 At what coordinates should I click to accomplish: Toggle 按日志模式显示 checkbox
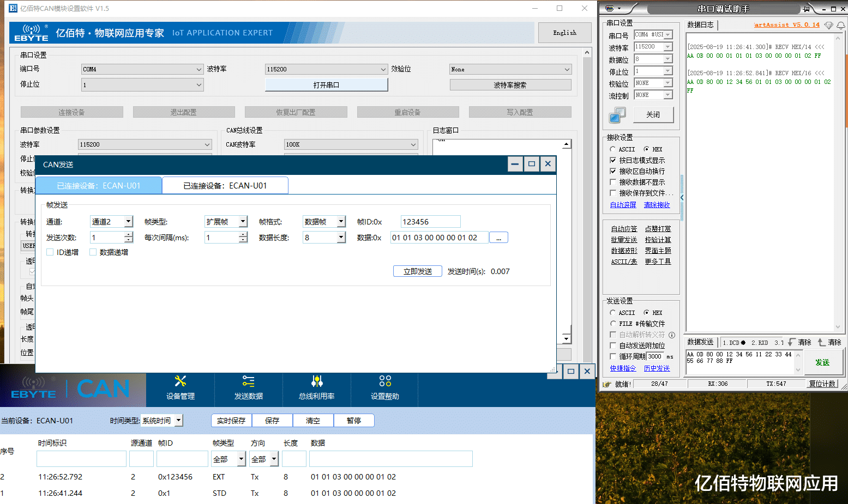pyautogui.click(x=613, y=160)
